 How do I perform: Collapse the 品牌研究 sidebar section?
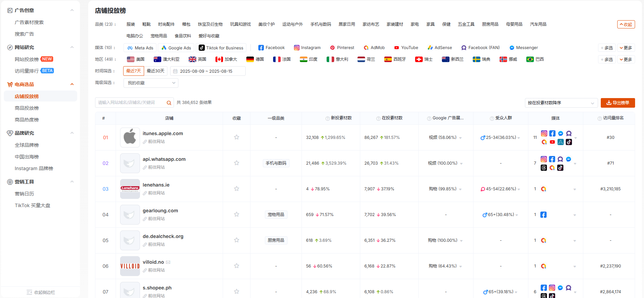point(72,133)
